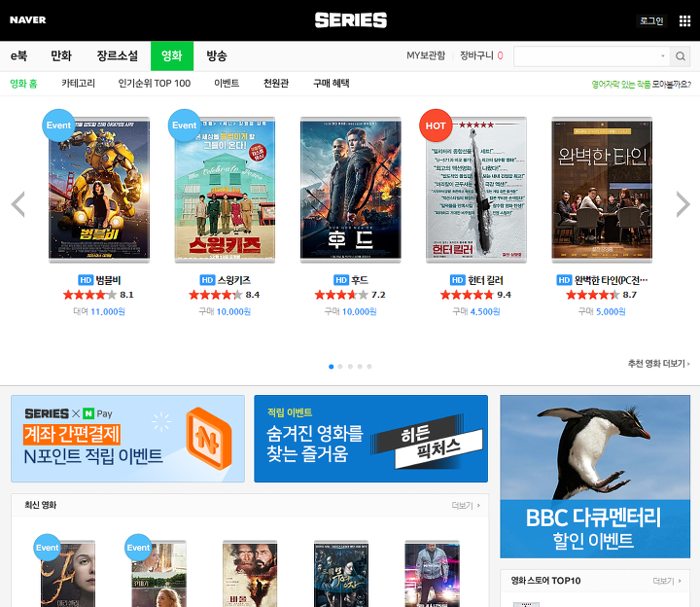
Task: Open the 방송 tab
Action: 217,55
